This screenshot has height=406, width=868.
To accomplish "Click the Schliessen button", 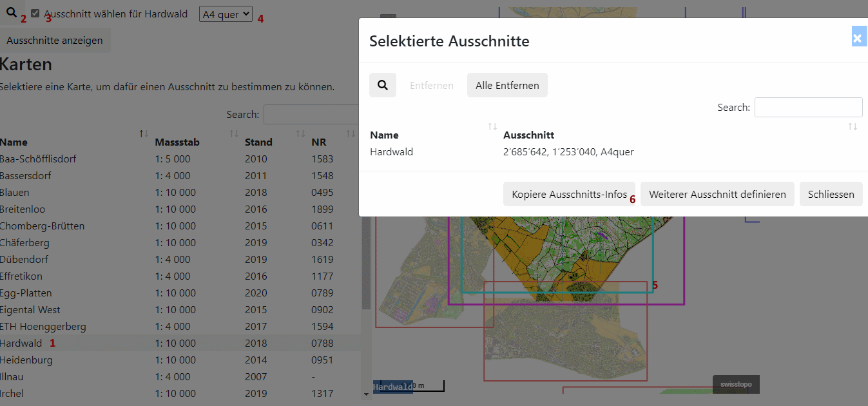I will [x=831, y=195].
